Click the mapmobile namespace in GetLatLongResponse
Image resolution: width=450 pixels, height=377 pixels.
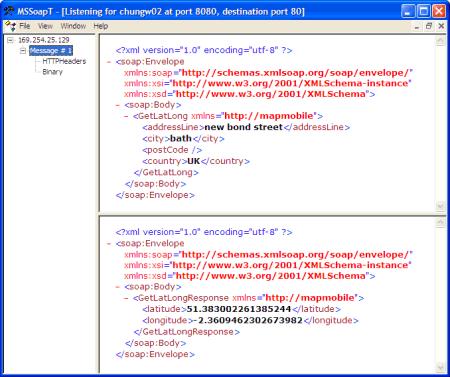tap(310, 298)
